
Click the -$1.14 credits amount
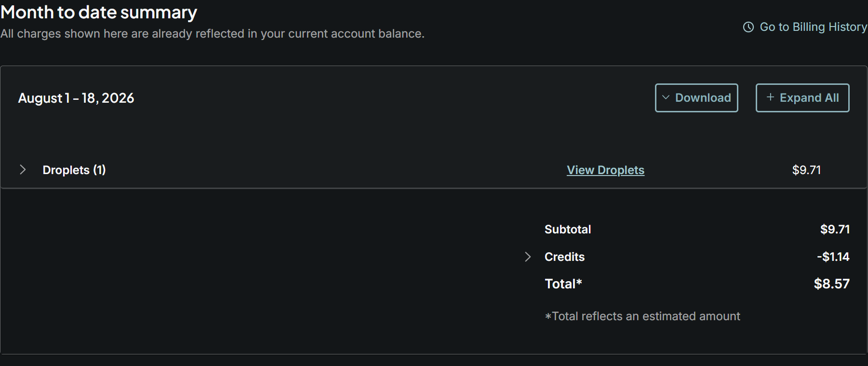[x=833, y=257]
